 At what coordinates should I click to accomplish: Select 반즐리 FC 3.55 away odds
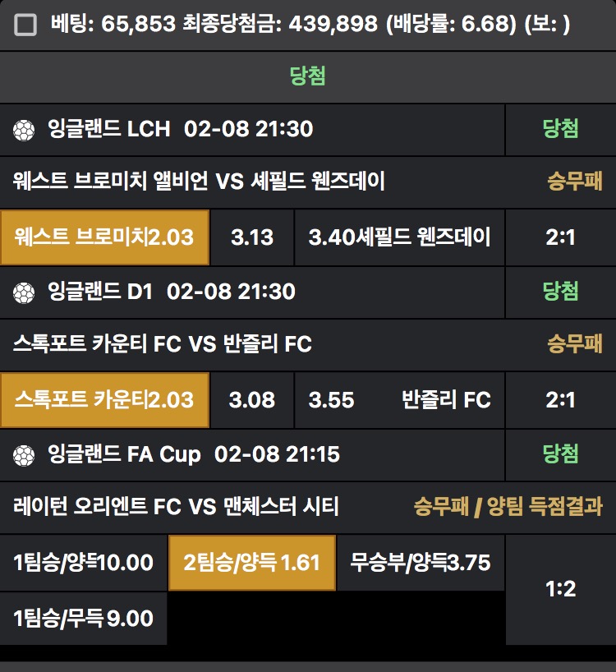tap(399, 400)
